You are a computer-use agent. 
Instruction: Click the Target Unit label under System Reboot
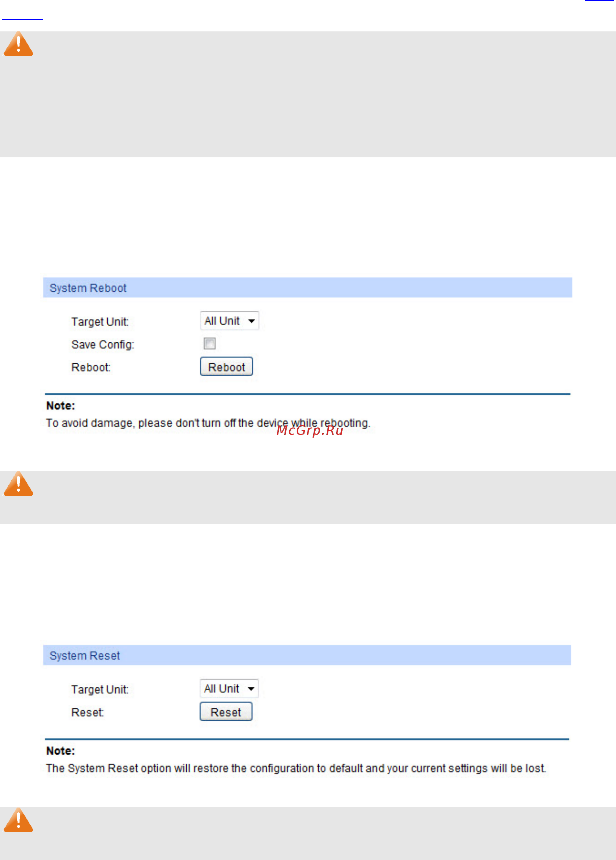(x=100, y=322)
